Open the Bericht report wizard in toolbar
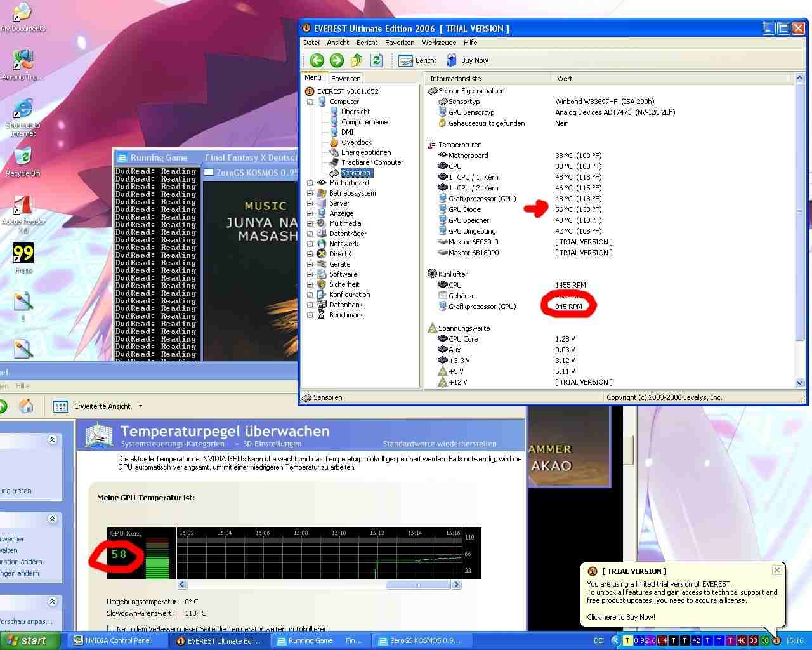This screenshot has width=812, height=650. pos(417,60)
